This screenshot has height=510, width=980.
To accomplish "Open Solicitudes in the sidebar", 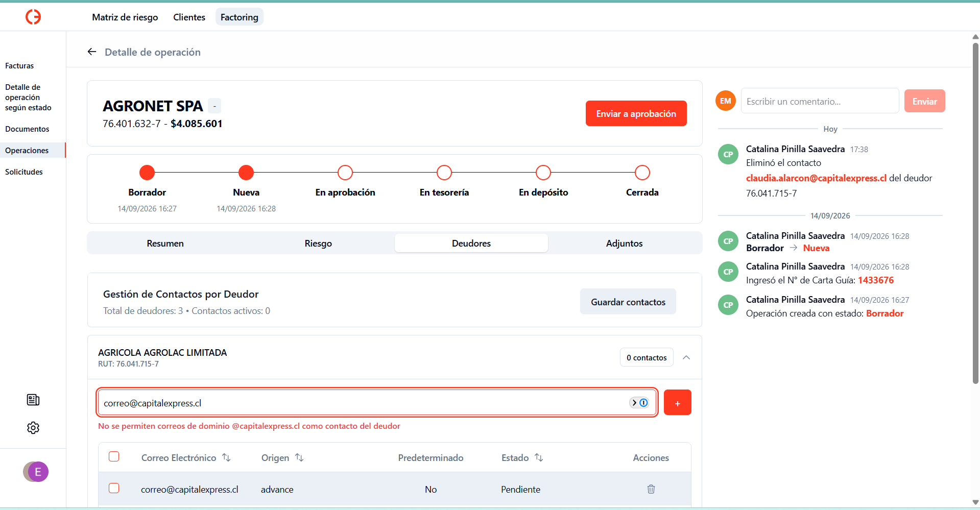I will click(24, 172).
